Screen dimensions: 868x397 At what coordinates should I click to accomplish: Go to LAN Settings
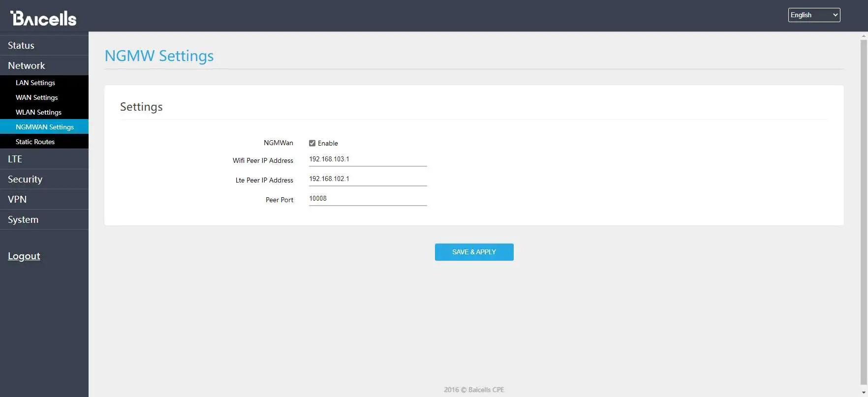(x=44, y=83)
